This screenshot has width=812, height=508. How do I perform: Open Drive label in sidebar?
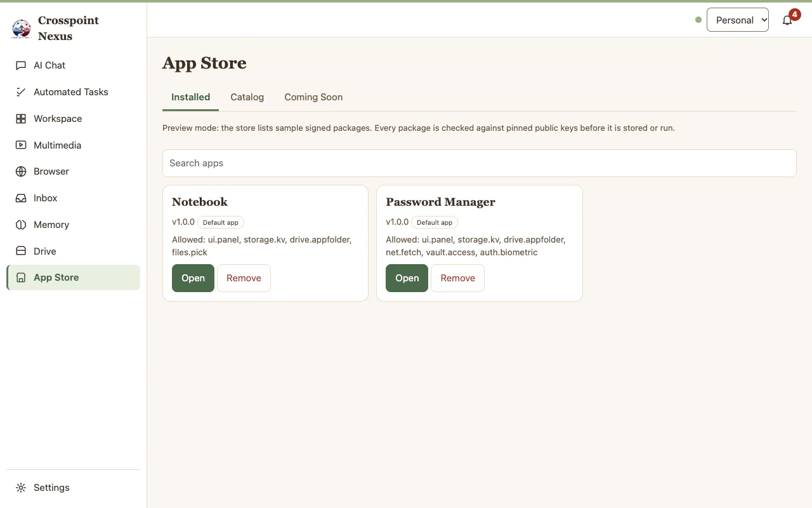click(x=45, y=251)
